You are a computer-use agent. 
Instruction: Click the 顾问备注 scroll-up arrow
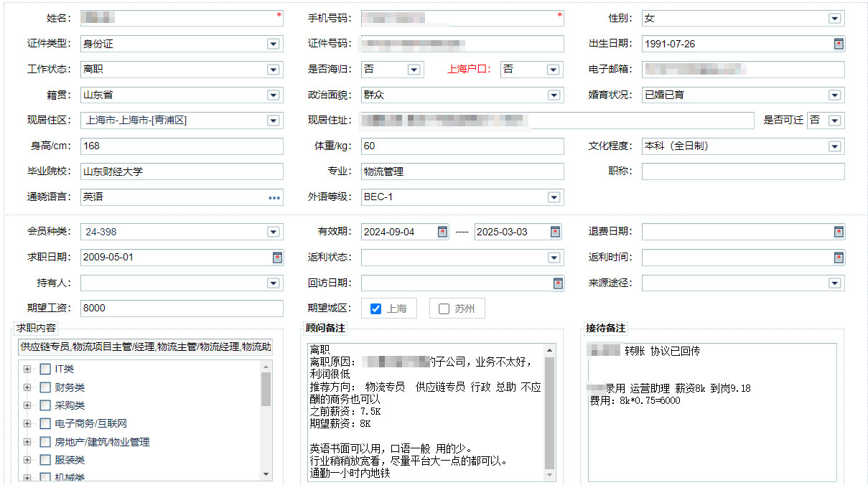(551, 350)
